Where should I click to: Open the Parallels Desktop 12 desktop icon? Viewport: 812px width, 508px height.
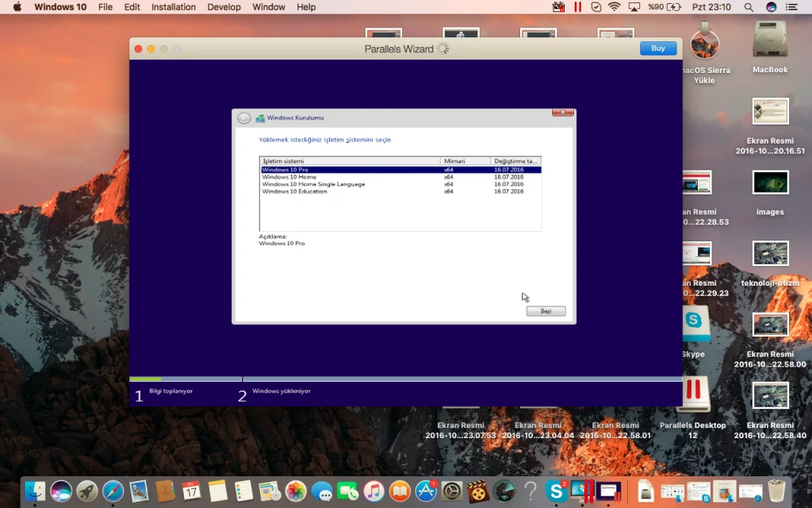[x=693, y=392]
